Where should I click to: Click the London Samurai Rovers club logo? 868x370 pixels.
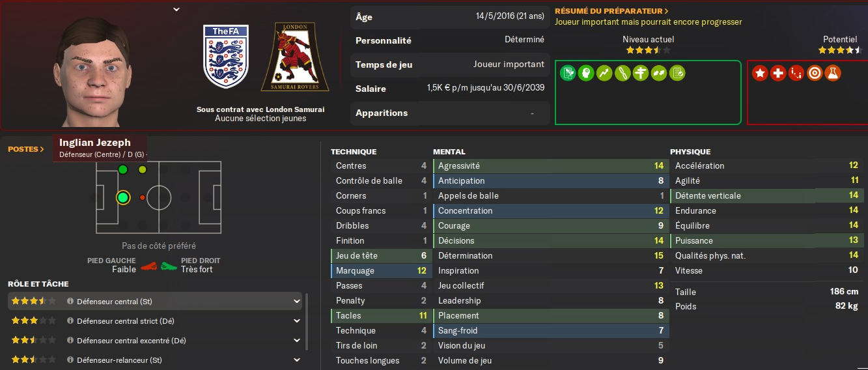click(x=295, y=57)
